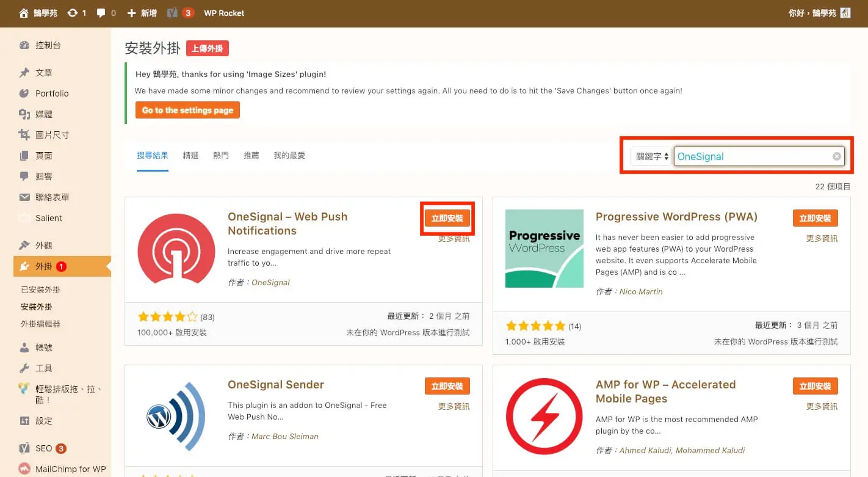
Task: Open 更多資訊 for OneSignal Sender
Action: (454, 406)
